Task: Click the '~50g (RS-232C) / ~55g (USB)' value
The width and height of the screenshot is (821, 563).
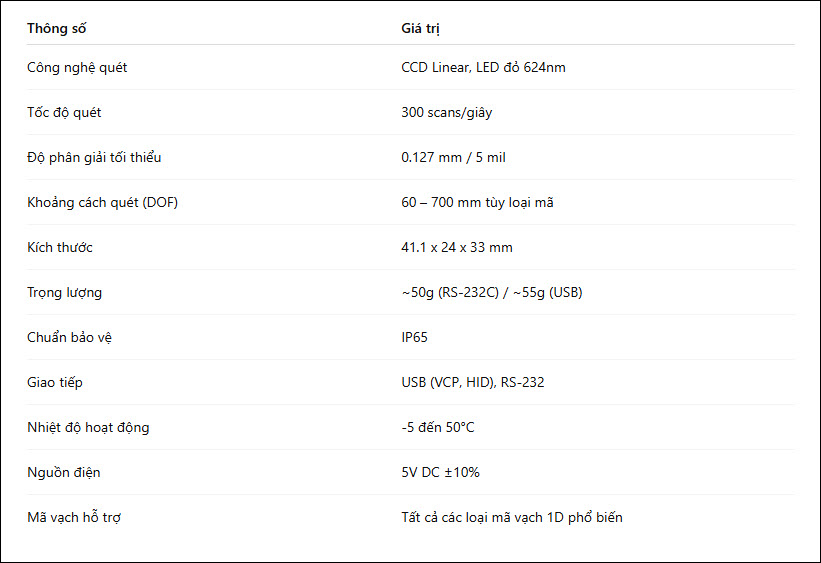Action: click(492, 293)
